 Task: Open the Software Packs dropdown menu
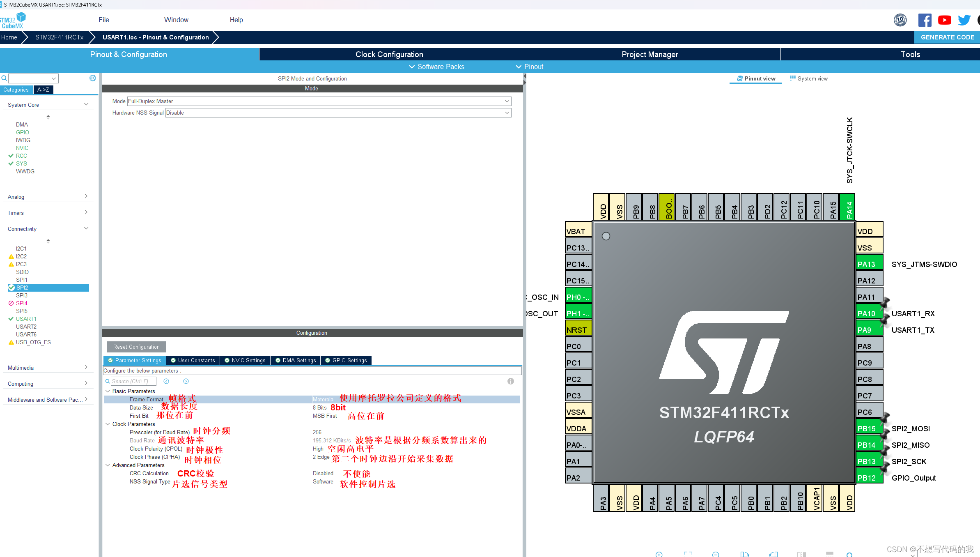(436, 67)
